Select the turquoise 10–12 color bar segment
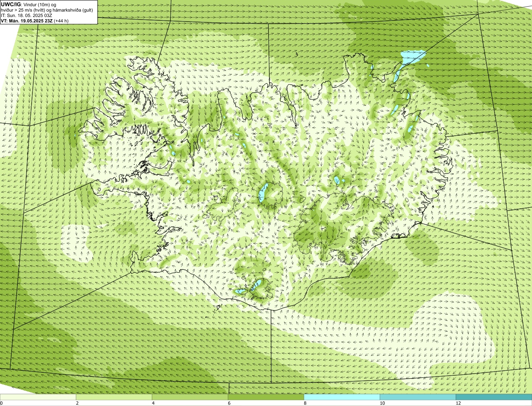The image size is (532, 406). click(418, 397)
